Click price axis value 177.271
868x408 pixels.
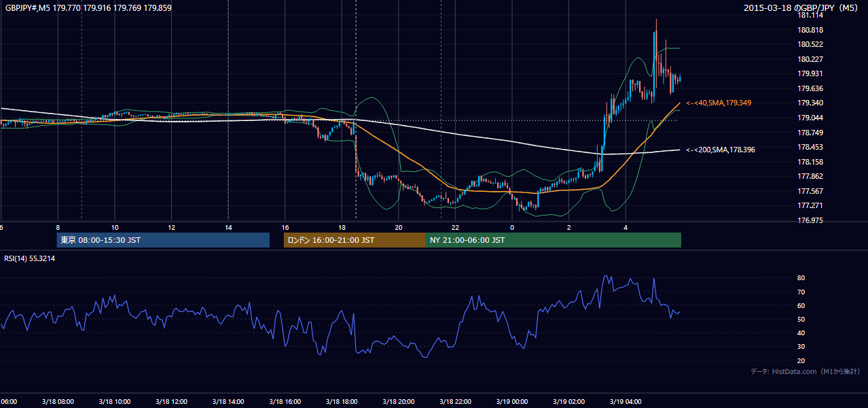[x=811, y=205]
